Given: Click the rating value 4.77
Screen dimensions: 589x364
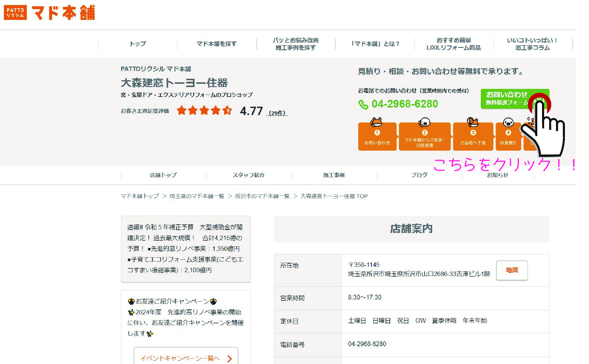Looking at the screenshot, I should (251, 111).
